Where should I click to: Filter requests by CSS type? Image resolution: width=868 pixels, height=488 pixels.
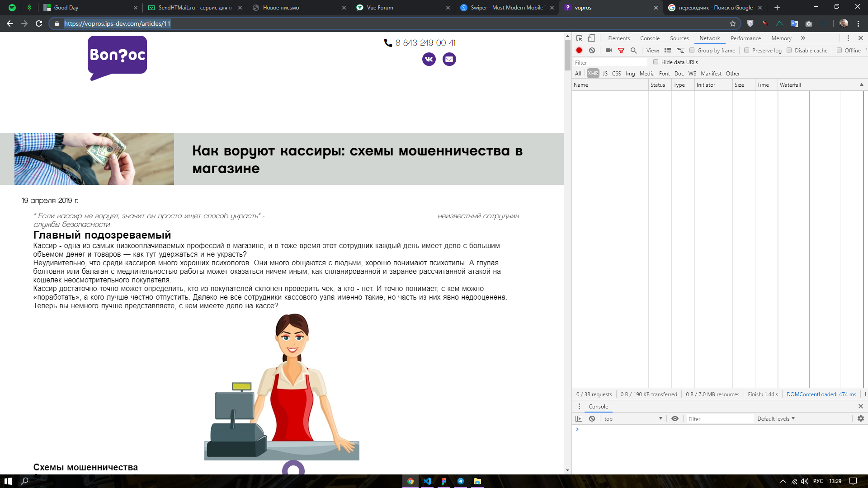(617, 74)
